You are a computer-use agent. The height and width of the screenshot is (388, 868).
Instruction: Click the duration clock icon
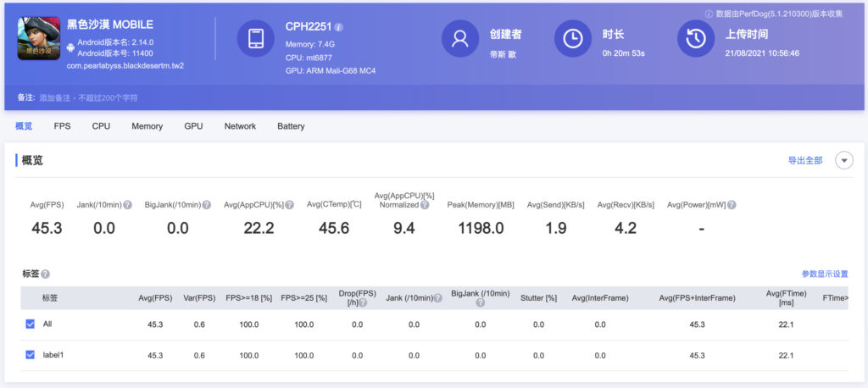click(x=573, y=38)
